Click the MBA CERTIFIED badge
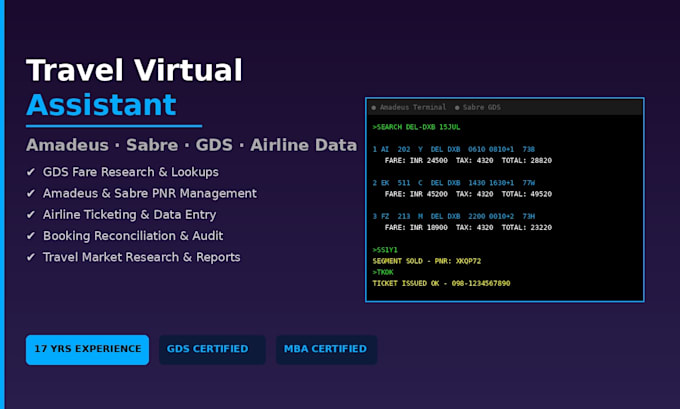The image size is (680, 409). (x=326, y=350)
